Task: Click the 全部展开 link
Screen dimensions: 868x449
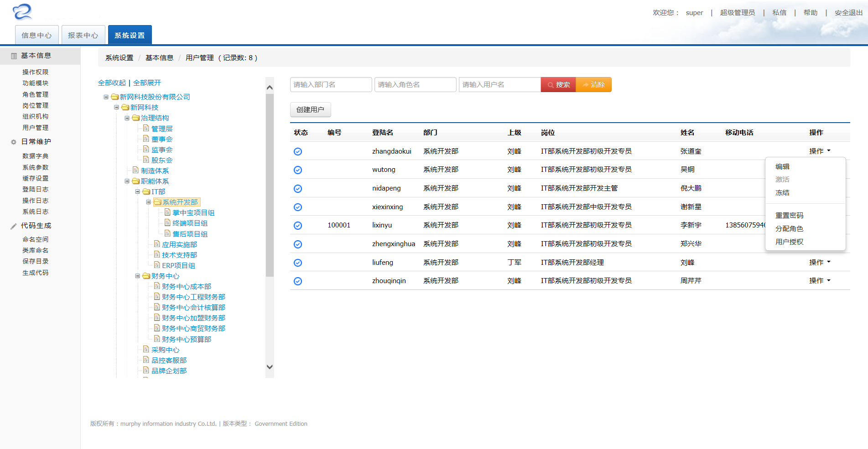Action: (x=147, y=83)
